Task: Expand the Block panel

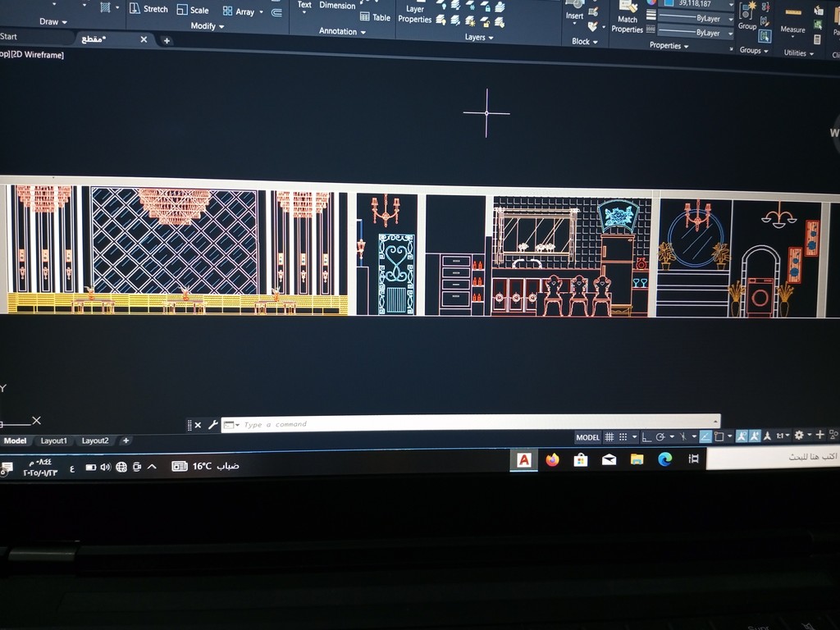Action: [x=584, y=41]
